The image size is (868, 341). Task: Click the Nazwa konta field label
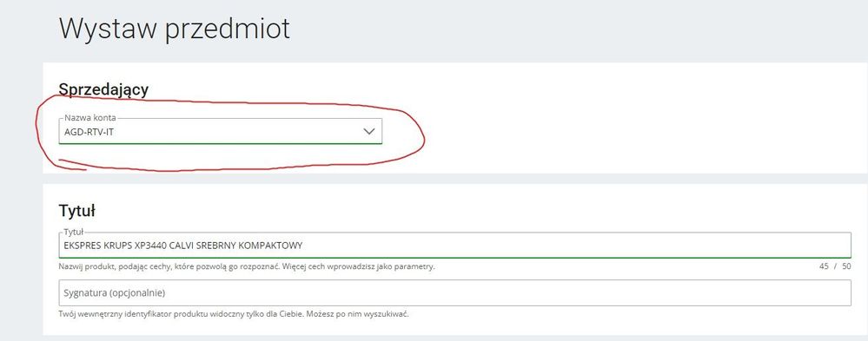pos(90,118)
